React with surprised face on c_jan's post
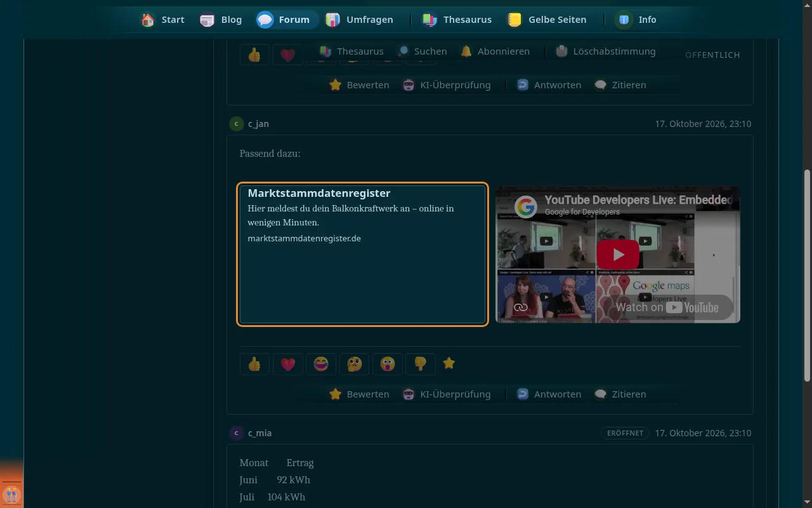812x508 pixels. tap(387, 364)
